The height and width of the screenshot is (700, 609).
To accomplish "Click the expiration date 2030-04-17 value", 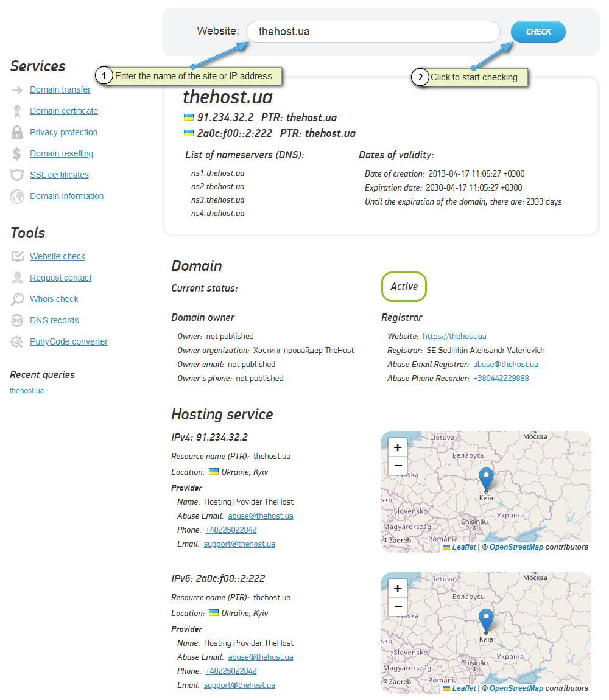I will 474,188.
